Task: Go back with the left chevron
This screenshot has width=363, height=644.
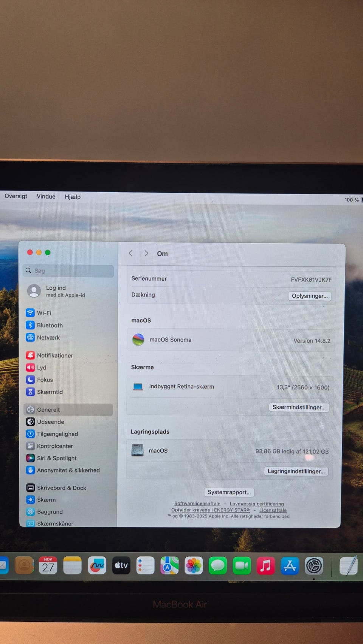Action: pos(130,253)
